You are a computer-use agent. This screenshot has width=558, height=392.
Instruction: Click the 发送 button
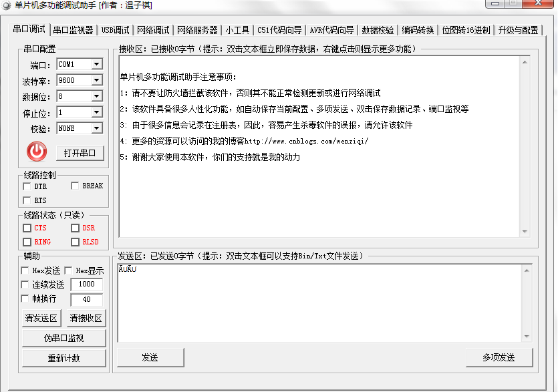pyautogui.click(x=150, y=357)
